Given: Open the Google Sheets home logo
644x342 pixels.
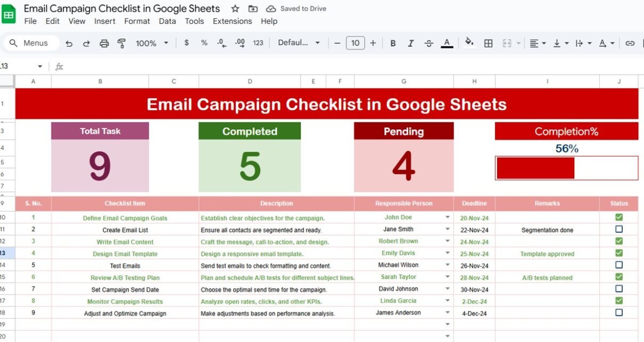Looking at the screenshot, I should click(9, 14).
